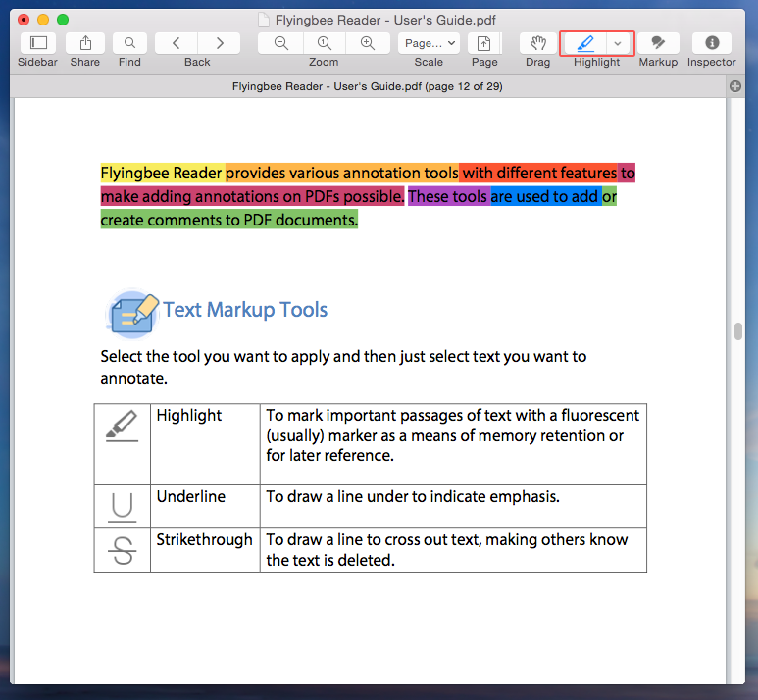Open the Page scale dropdown
Screen dimensions: 758x700
[429, 43]
